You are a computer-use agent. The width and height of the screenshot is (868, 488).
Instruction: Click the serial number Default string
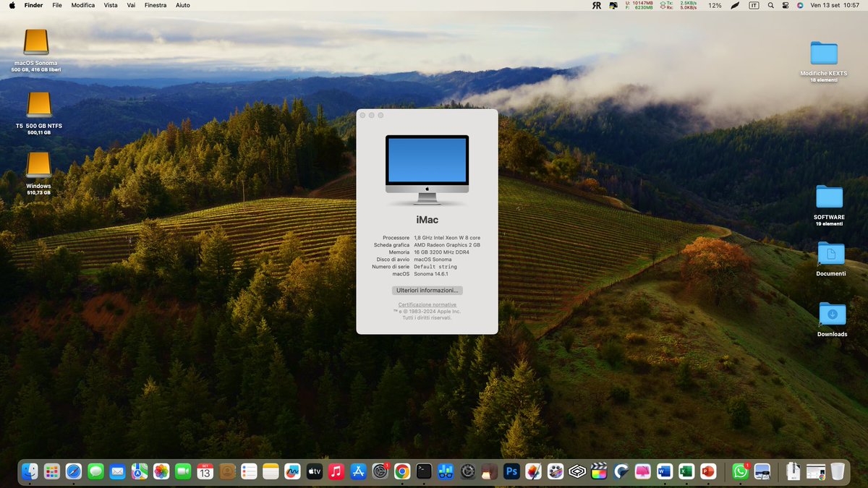pyautogui.click(x=435, y=267)
